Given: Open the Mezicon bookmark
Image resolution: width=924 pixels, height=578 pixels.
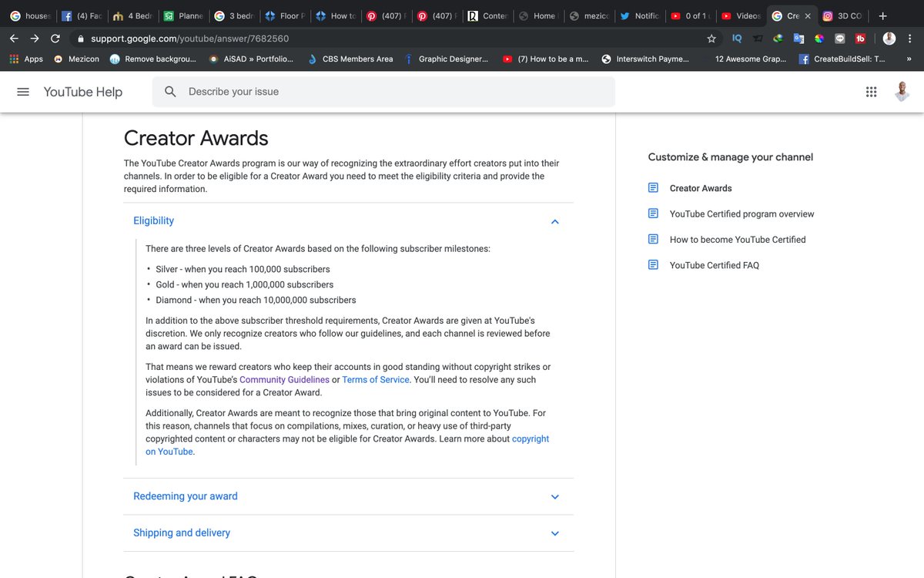Looking at the screenshot, I should 77,59.
